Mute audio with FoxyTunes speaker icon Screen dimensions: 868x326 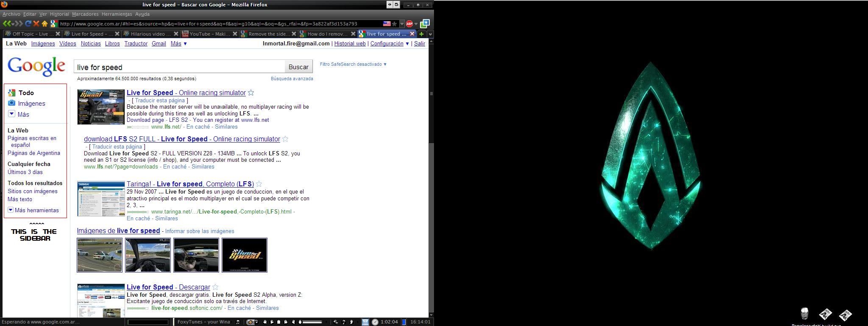(x=294, y=322)
